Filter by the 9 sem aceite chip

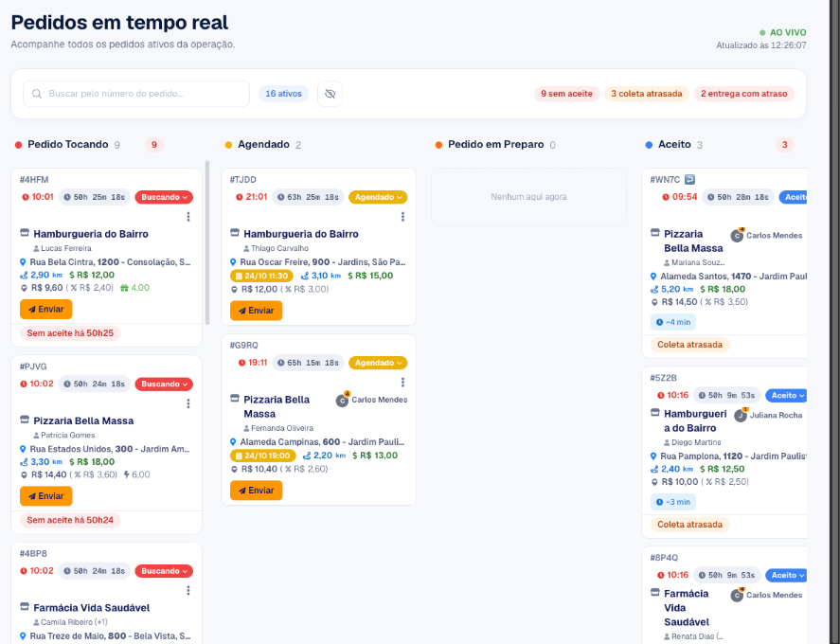[566, 94]
